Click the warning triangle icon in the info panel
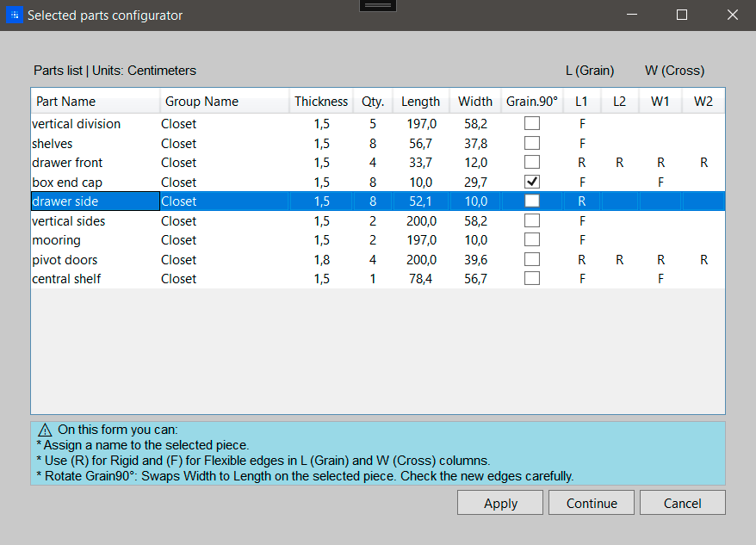756x545 pixels. tap(45, 429)
